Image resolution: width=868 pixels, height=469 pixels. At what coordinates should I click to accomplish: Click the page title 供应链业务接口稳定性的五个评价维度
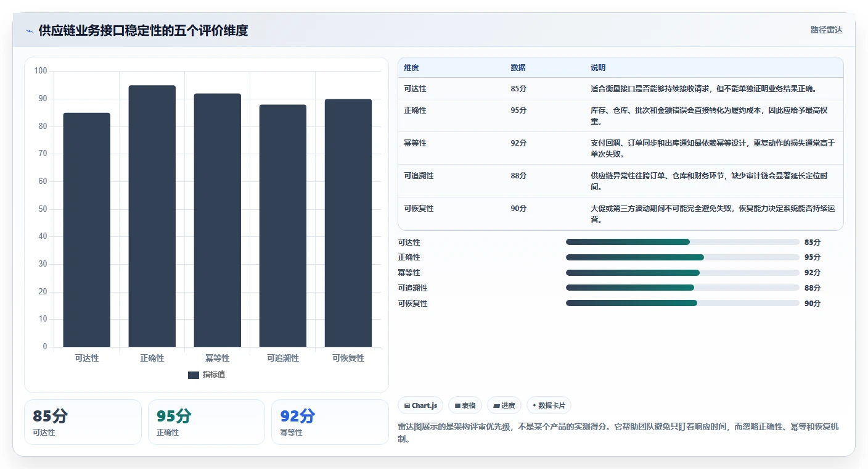(143, 30)
